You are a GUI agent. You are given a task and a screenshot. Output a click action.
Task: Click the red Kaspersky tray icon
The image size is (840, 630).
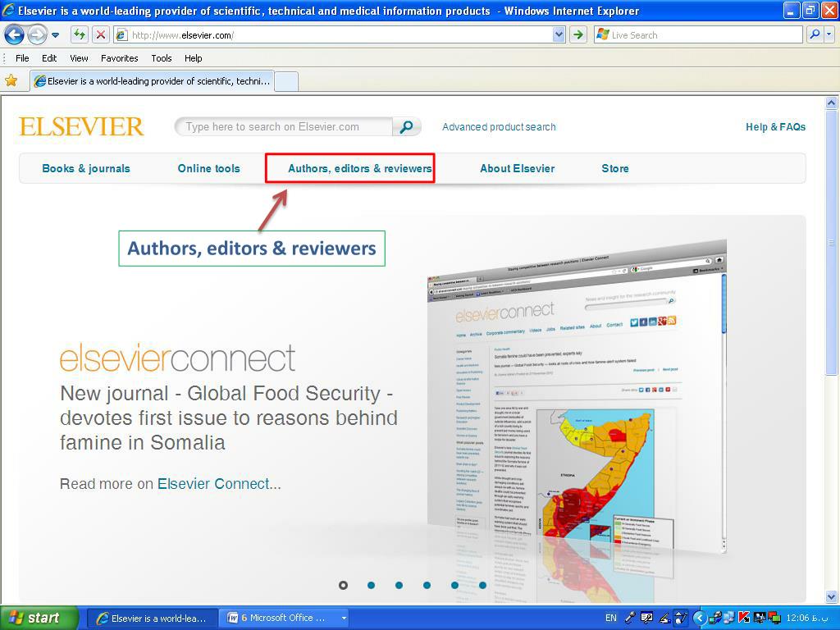point(744,618)
